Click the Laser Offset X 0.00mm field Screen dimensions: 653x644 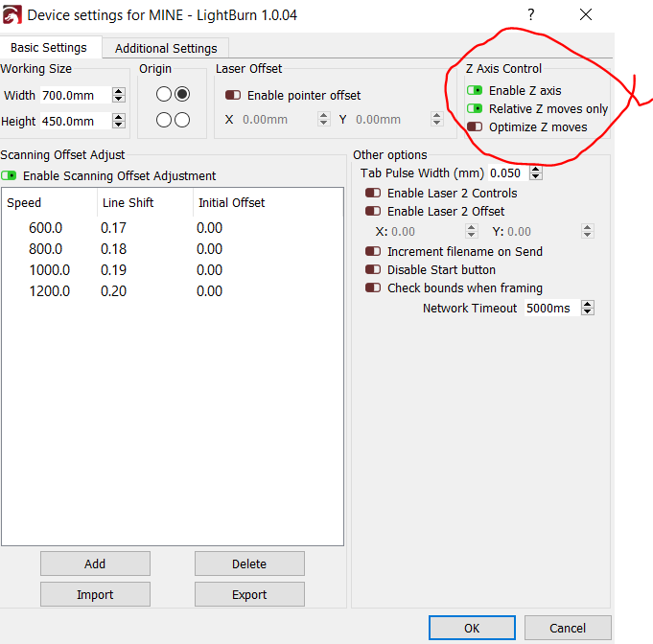[x=279, y=120]
